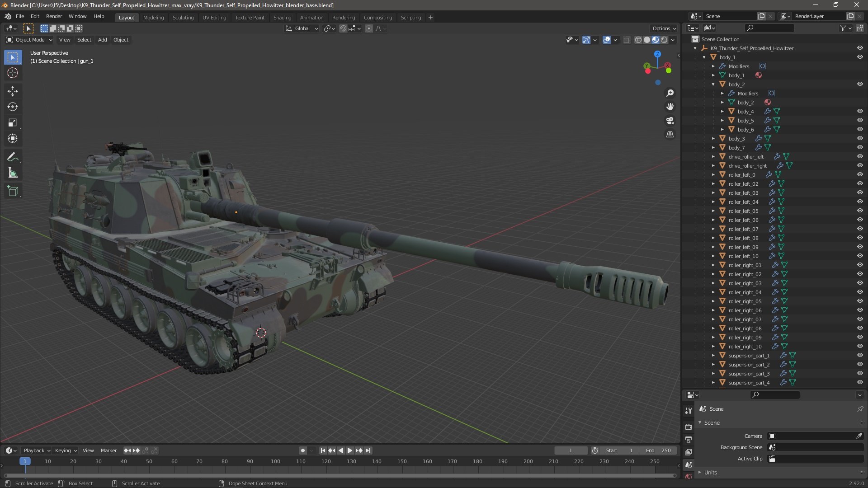Select the Transform tool
Screen dimensions: 868x488
(x=13, y=139)
